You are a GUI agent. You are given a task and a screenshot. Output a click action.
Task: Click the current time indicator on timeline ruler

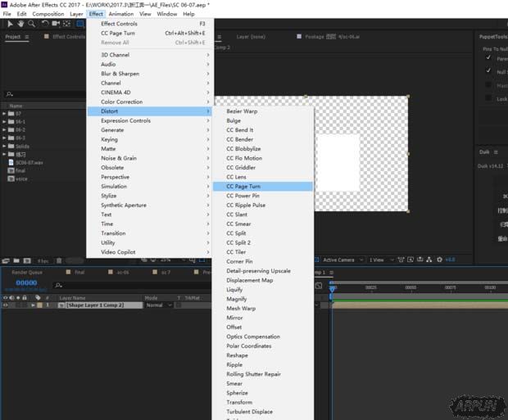coord(332,288)
